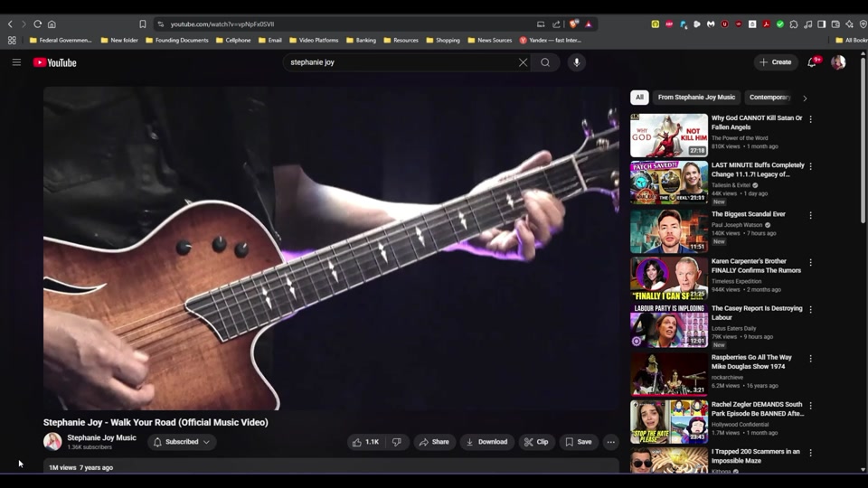
Task: Like the video with 1.1K likes
Action: [x=366, y=442]
